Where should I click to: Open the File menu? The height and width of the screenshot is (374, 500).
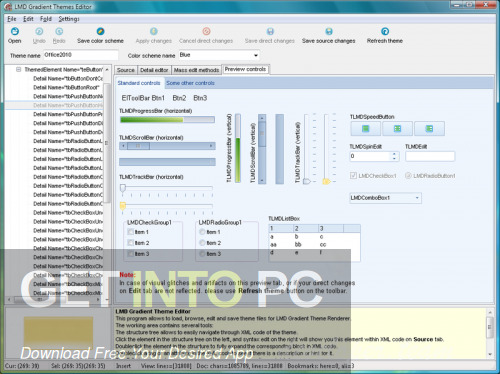[x=12, y=19]
